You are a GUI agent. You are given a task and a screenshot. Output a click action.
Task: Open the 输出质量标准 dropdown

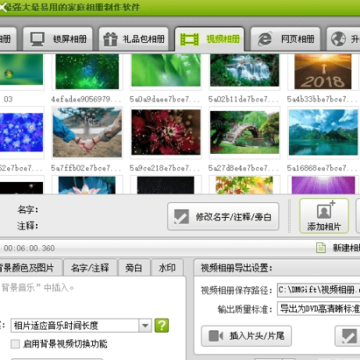click(319, 309)
